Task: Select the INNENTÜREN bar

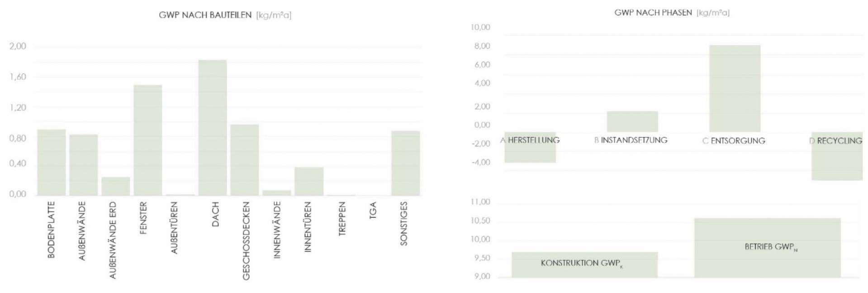Action: point(308,181)
